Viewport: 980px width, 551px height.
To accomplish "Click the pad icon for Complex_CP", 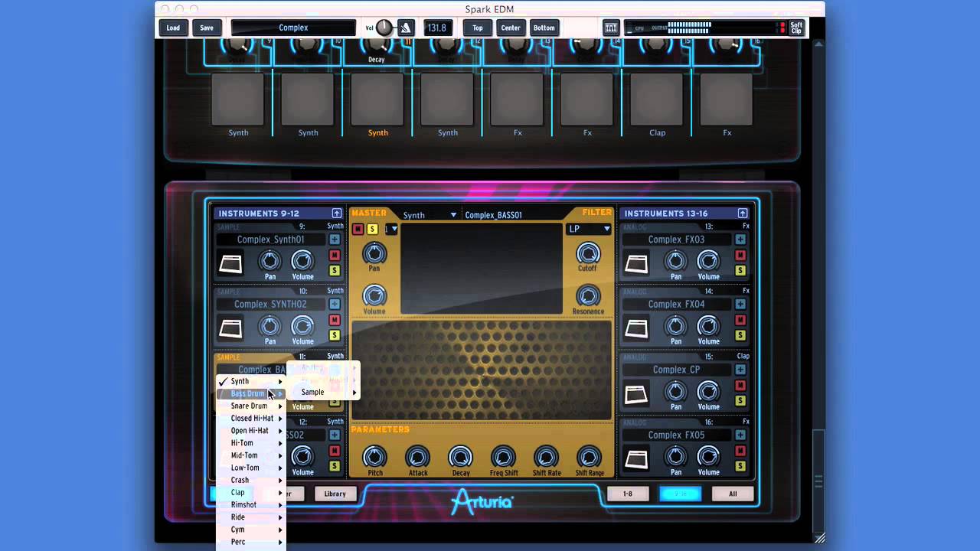I will coord(636,395).
